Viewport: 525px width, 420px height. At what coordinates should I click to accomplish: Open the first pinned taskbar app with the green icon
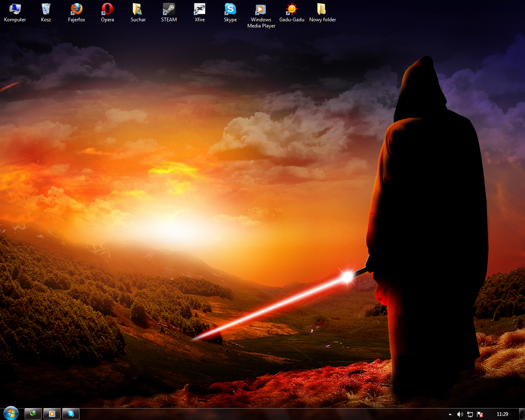pos(33,414)
